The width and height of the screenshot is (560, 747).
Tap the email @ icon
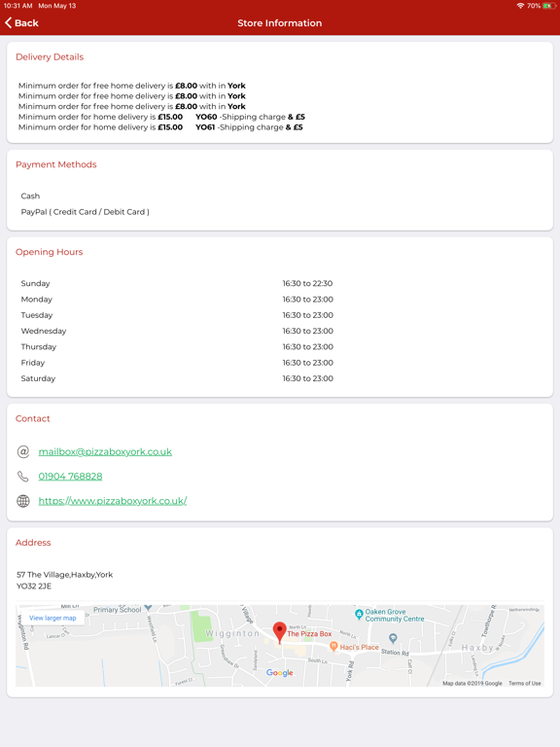pos(23,451)
